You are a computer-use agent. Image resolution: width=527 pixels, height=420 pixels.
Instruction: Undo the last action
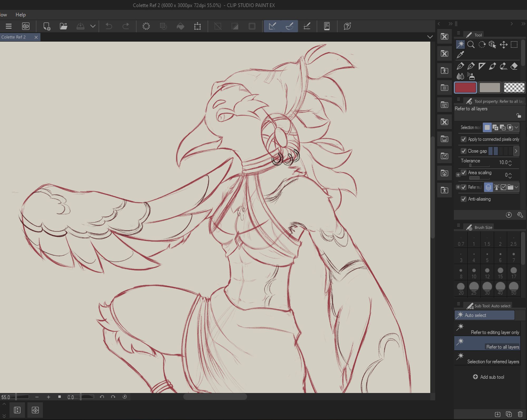[x=109, y=26]
